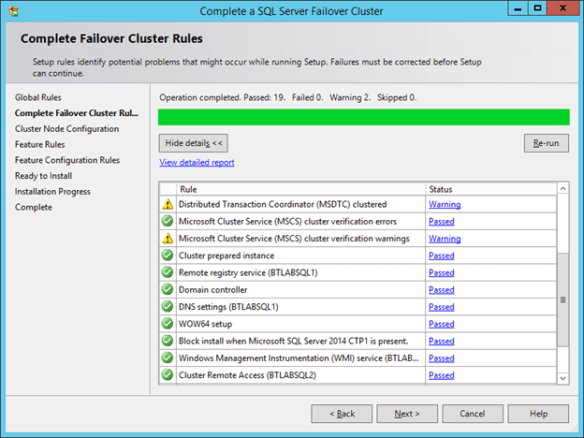Click the Re-run button
This screenshot has width=584, height=438.
546,143
